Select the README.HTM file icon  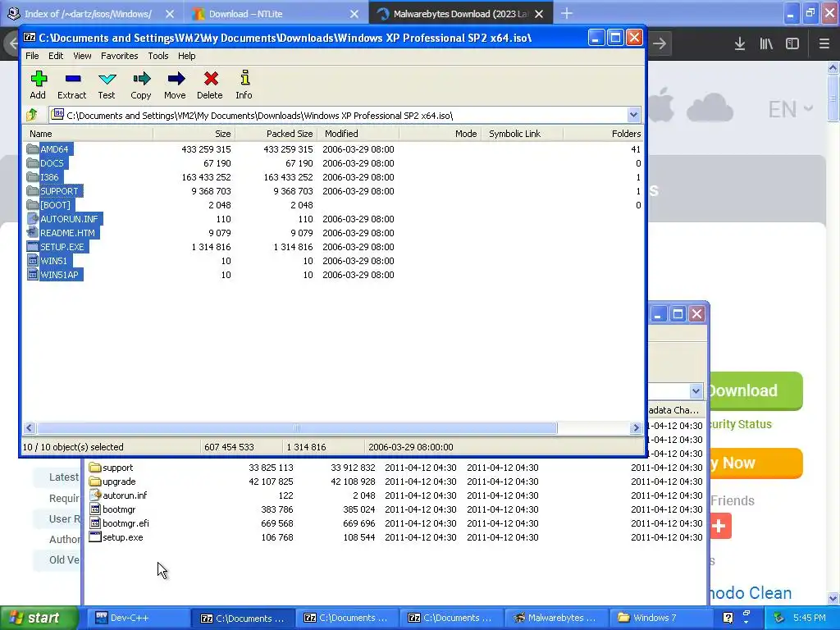pos(33,232)
